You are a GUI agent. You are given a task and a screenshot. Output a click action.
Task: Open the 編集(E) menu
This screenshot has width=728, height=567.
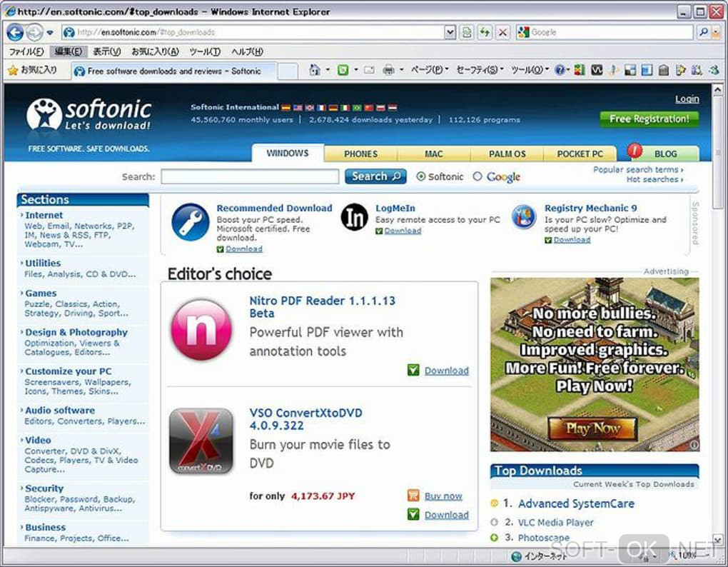click(69, 51)
